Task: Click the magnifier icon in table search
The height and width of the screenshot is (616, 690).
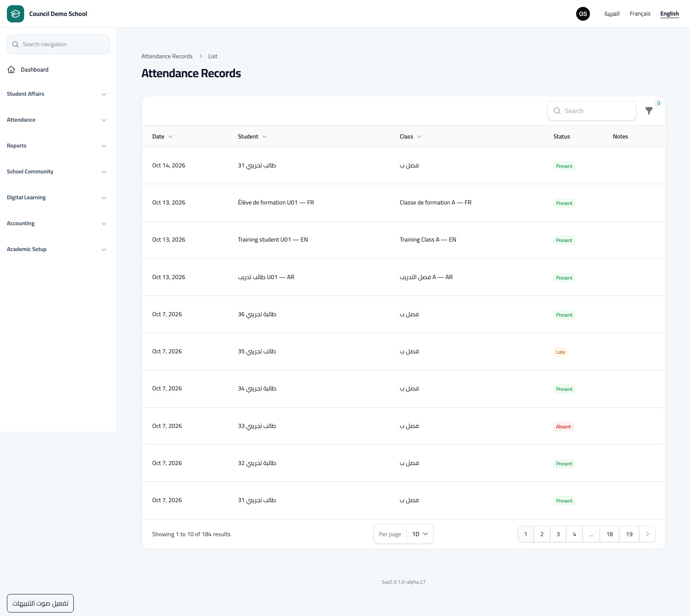Action: pyautogui.click(x=557, y=111)
